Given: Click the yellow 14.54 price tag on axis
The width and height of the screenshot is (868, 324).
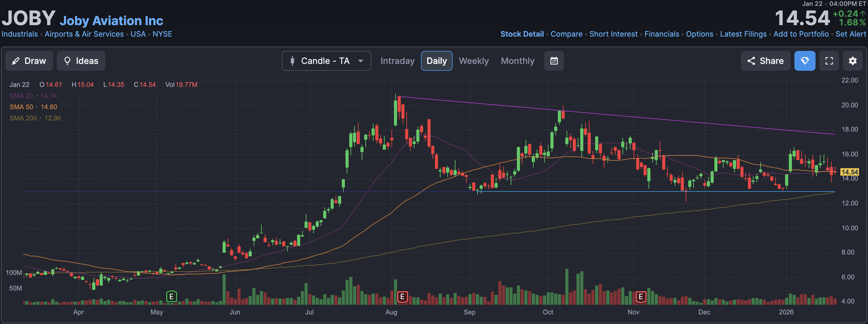Looking at the screenshot, I should click(849, 172).
